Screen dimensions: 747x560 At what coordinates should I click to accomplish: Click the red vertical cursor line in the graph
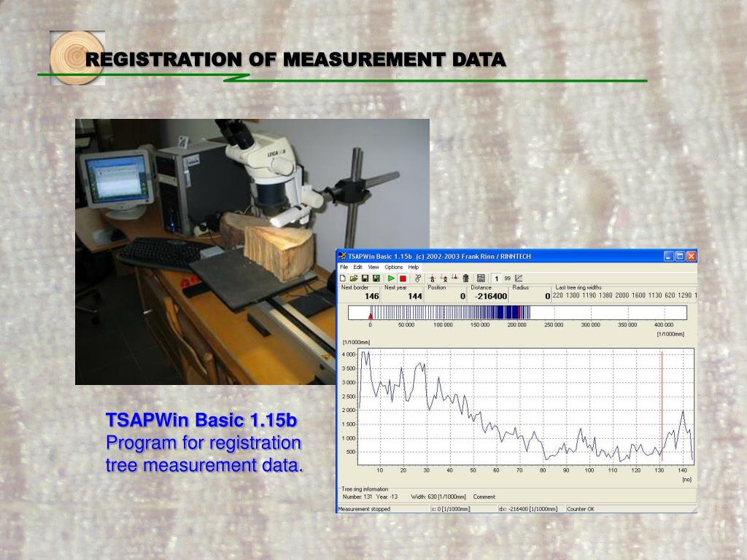(x=661, y=407)
